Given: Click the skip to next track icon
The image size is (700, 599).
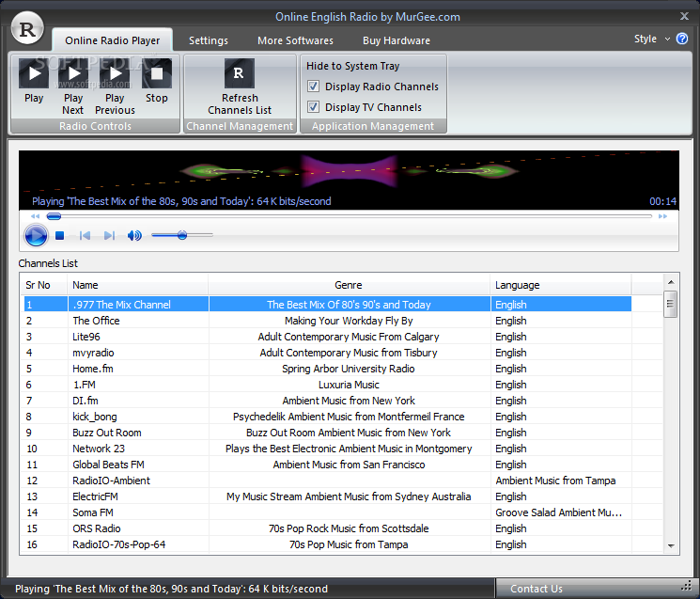Looking at the screenshot, I should point(109,235).
